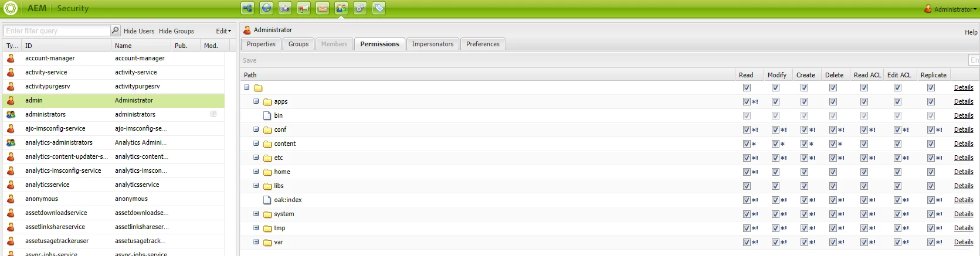Click user icon for account-manager row
This screenshot has width=980, height=256.
(x=11, y=58)
